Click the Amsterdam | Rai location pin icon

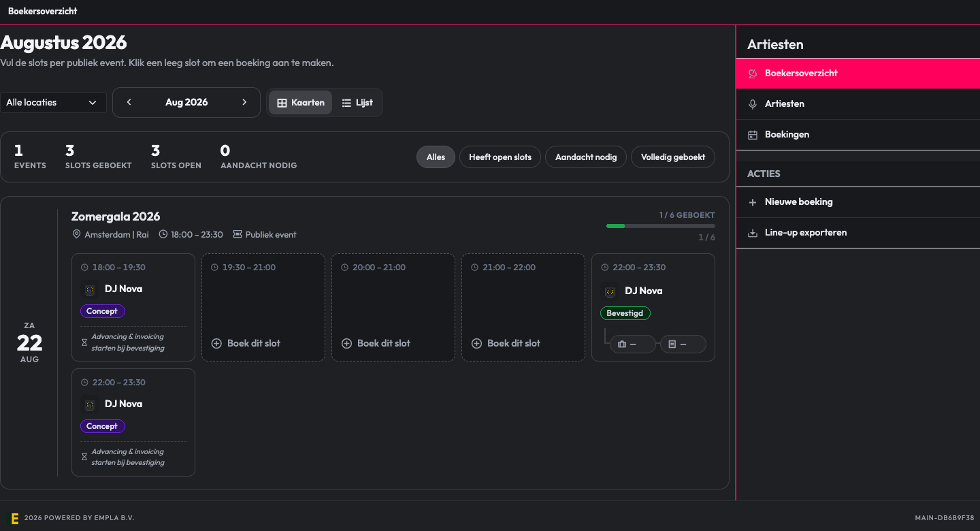coord(77,234)
